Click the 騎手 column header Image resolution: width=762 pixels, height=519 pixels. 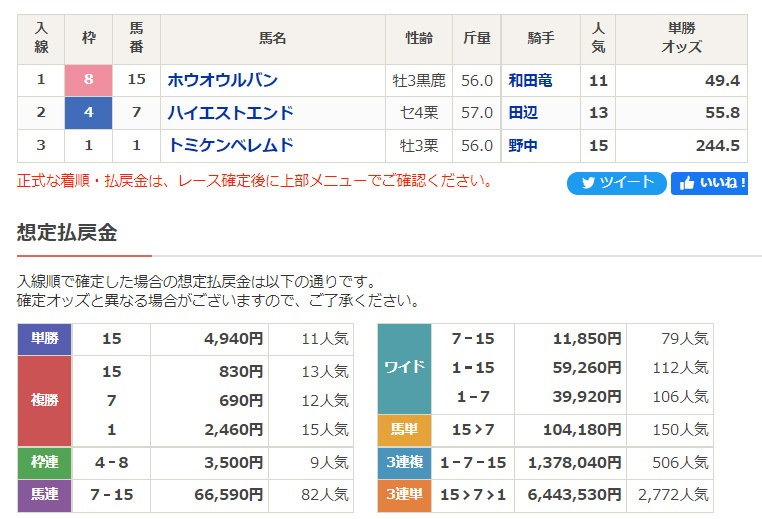click(541, 38)
